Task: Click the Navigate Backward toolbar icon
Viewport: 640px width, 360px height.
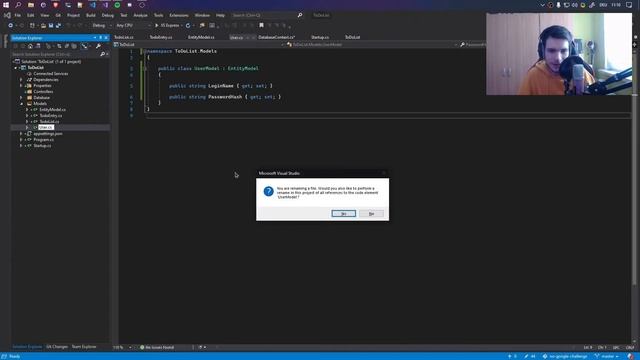Action: (11, 25)
